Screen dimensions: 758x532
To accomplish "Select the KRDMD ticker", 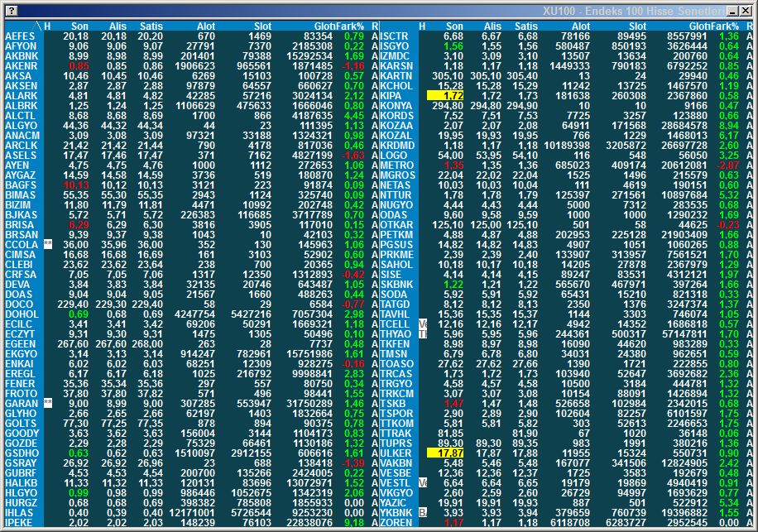I will (397, 146).
